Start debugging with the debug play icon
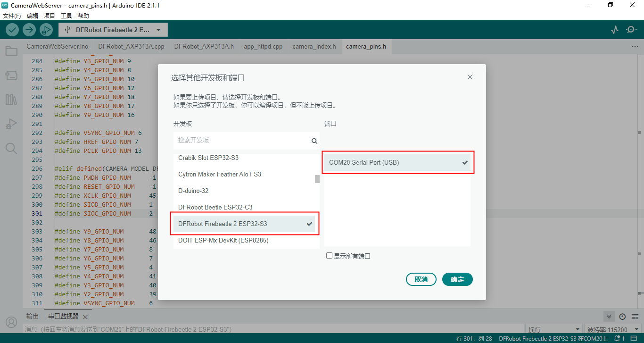 click(x=46, y=30)
